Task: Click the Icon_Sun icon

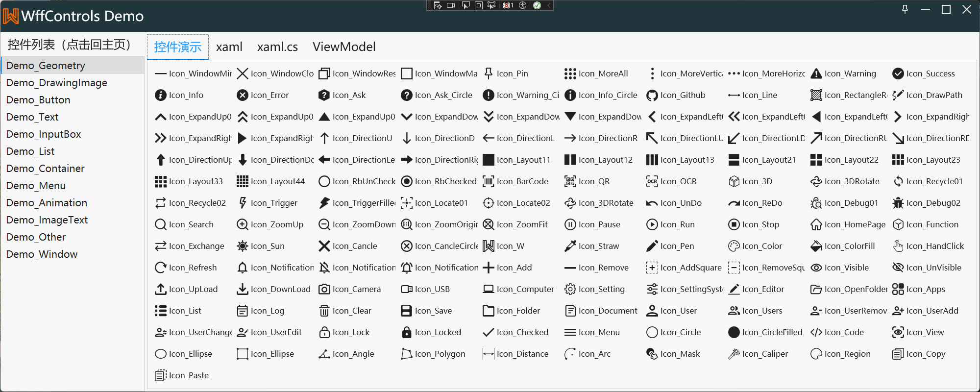Action: tap(242, 246)
